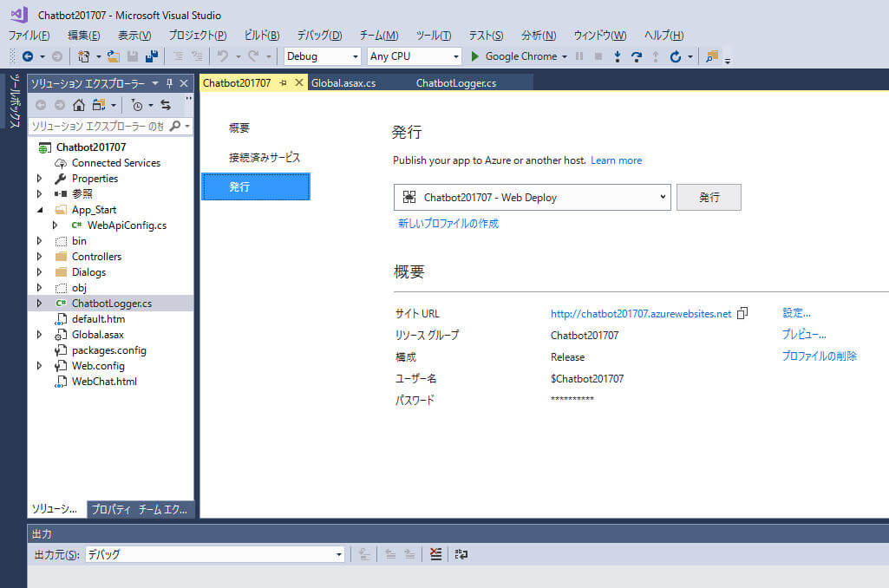The width and height of the screenshot is (889, 588).
Task: Switch to the ChatbotLogger.cs tab
Action: [x=456, y=82]
